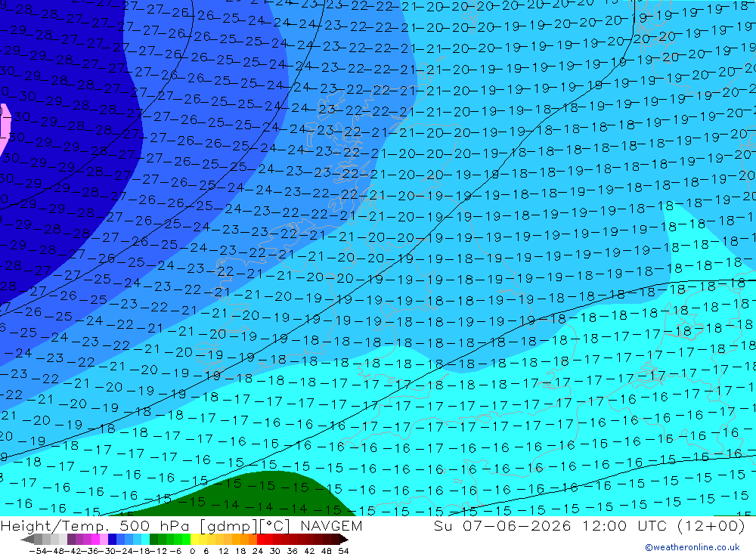The height and width of the screenshot is (554, 756).
Task: Click the 54 label at the scale's right end
Action: (x=343, y=551)
